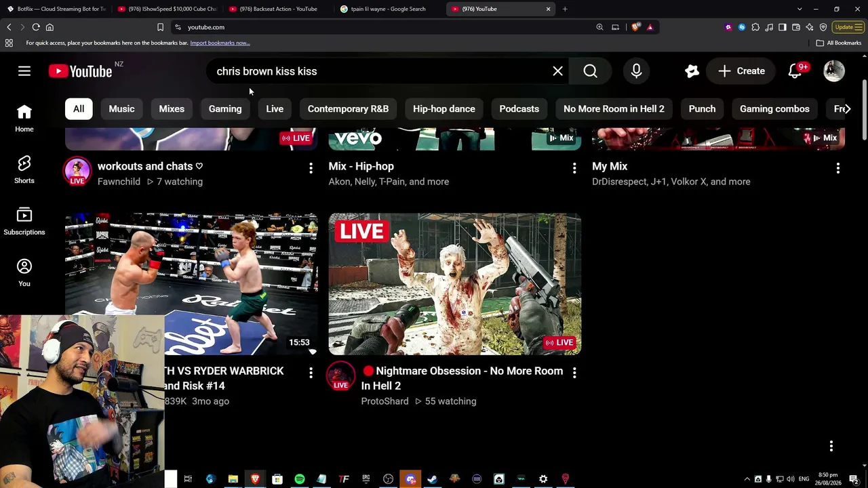The height and width of the screenshot is (488, 868).
Task: Open a new browser tab
Action: pos(565,9)
